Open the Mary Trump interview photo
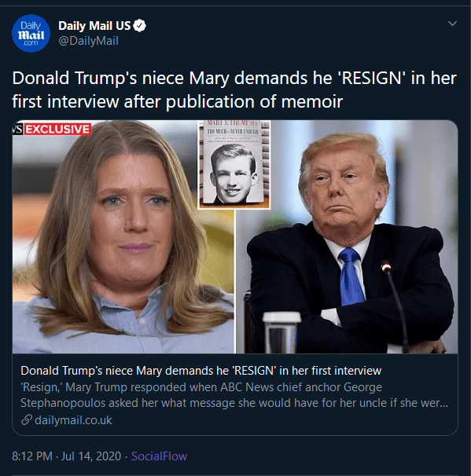This screenshot has height=476, width=471. [123, 236]
